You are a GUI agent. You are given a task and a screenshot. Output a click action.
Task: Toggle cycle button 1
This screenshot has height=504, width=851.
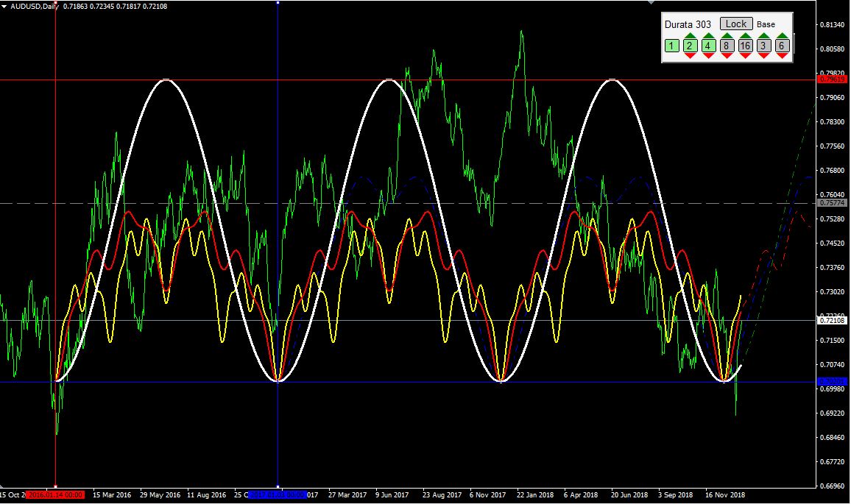point(671,46)
